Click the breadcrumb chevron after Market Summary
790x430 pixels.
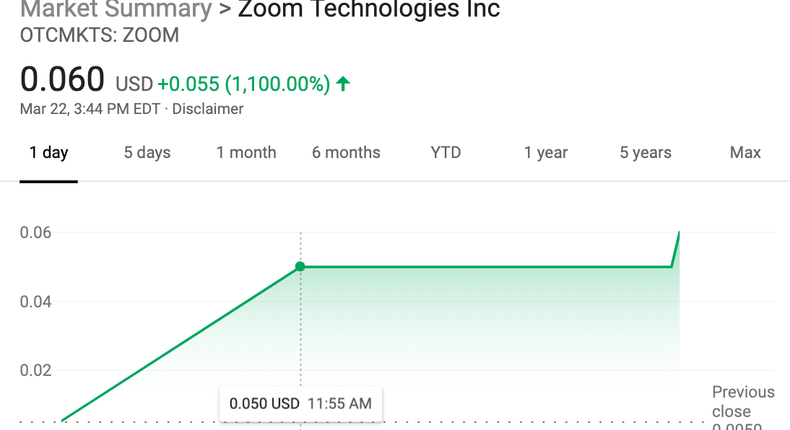pyautogui.click(x=225, y=10)
